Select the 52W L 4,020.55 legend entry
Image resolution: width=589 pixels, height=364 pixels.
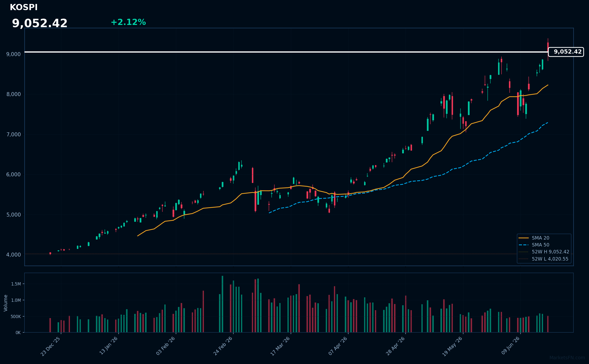point(544,259)
